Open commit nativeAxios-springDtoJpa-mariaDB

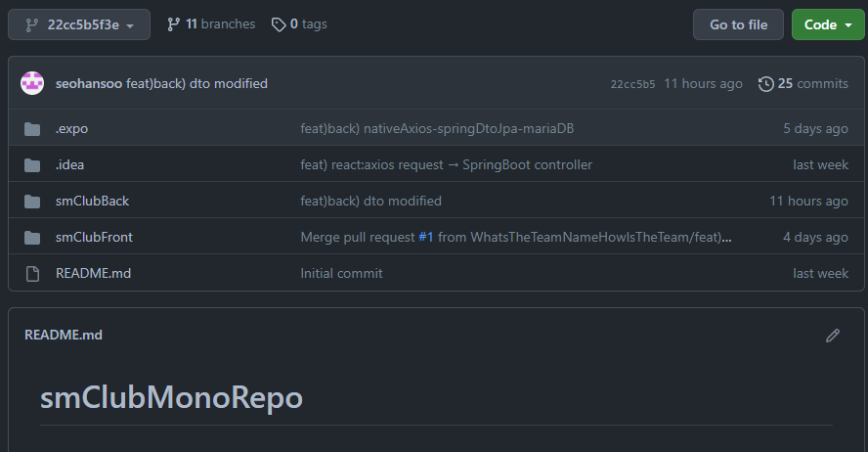(437, 128)
